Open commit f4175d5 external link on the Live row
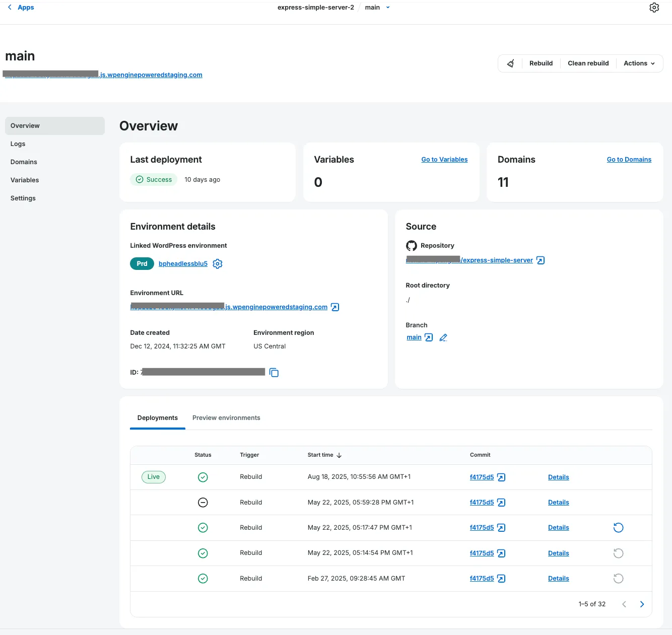 501,477
